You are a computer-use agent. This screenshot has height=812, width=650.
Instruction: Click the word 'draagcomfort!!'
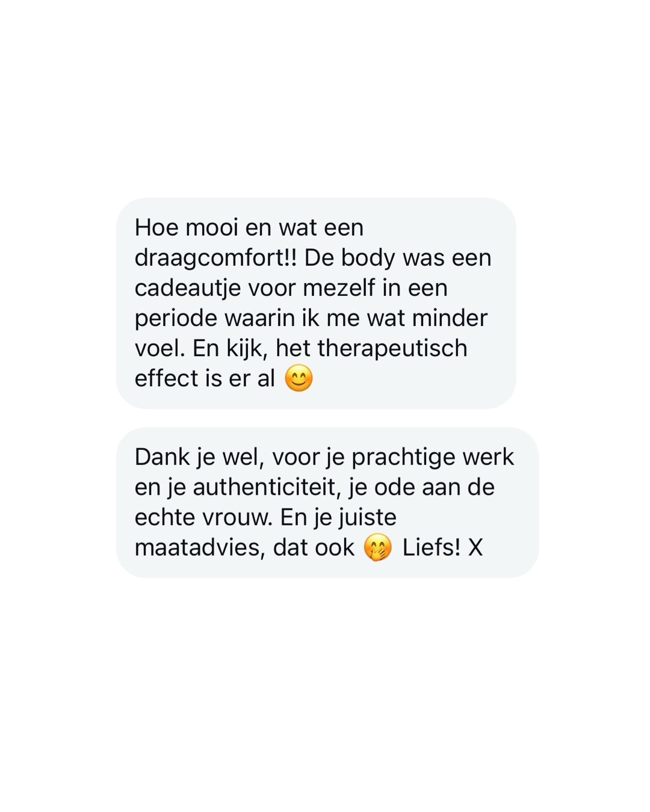click(x=215, y=258)
